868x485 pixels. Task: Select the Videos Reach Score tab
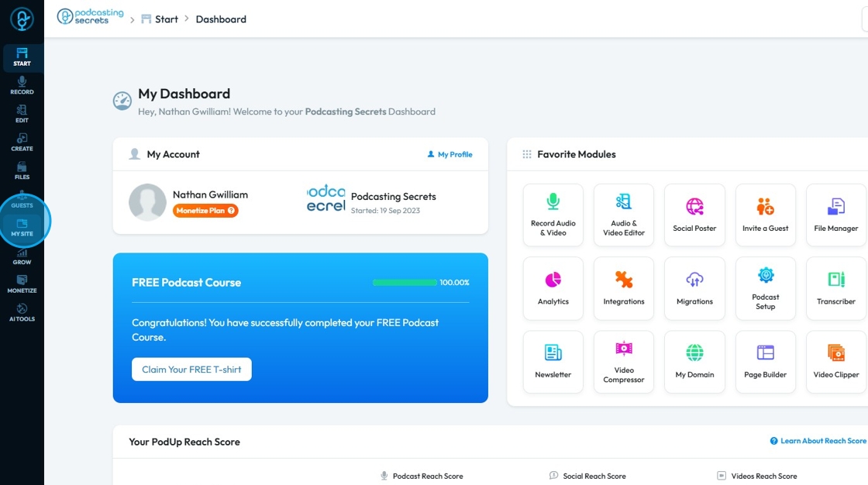(x=757, y=476)
